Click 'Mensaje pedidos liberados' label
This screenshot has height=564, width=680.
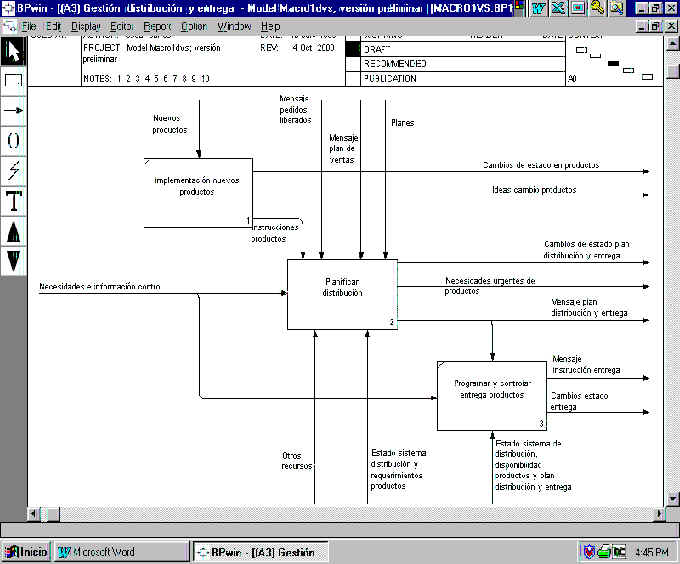pyautogui.click(x=295, y=110)
